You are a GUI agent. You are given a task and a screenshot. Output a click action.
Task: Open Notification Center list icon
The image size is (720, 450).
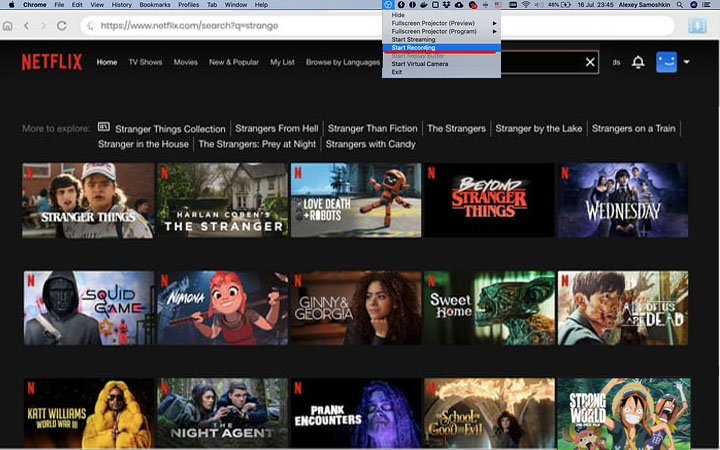coord(707,5)
